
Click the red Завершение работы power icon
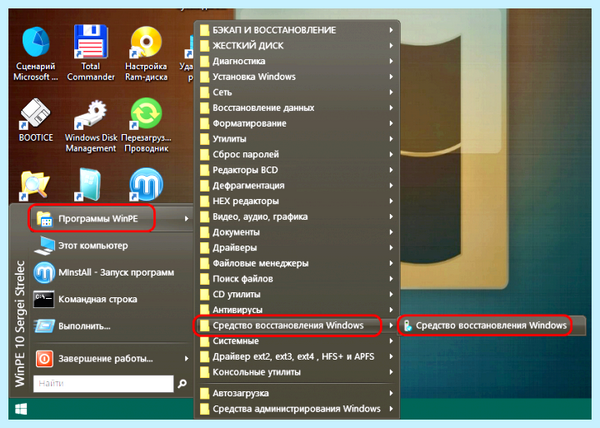(44, 358)
